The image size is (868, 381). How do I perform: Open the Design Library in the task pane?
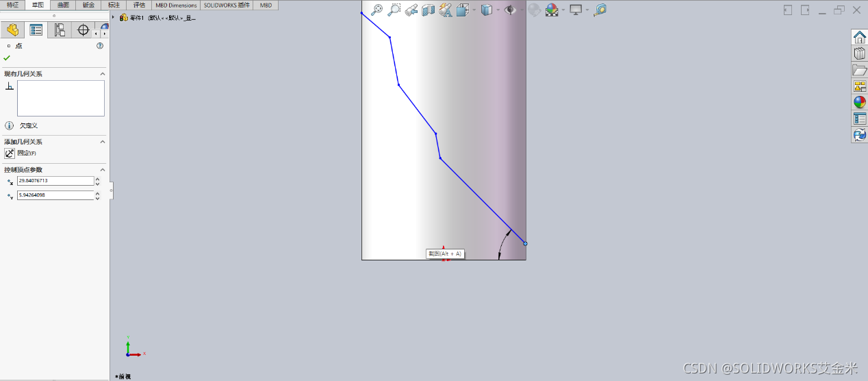click(859, 53)
